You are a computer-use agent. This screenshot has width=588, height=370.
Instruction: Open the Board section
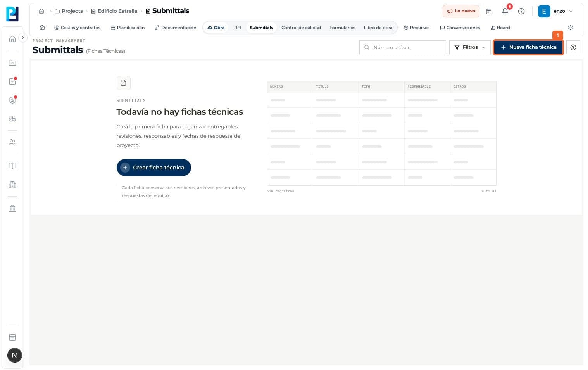click(x=500, y=28)
